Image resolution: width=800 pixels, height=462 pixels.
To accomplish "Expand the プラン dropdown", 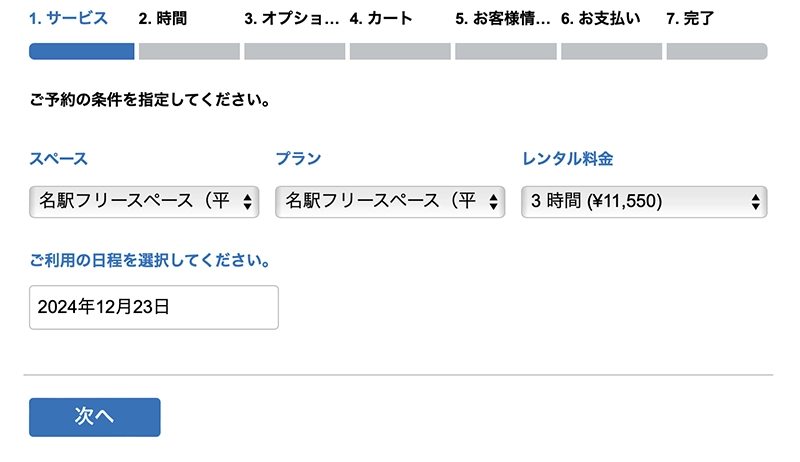I will tap(390, 201).
